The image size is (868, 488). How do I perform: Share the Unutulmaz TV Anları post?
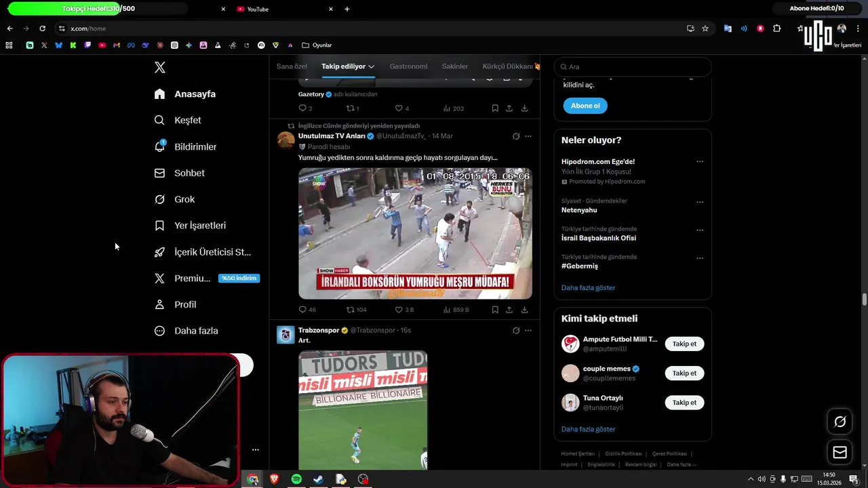[509, 310]
